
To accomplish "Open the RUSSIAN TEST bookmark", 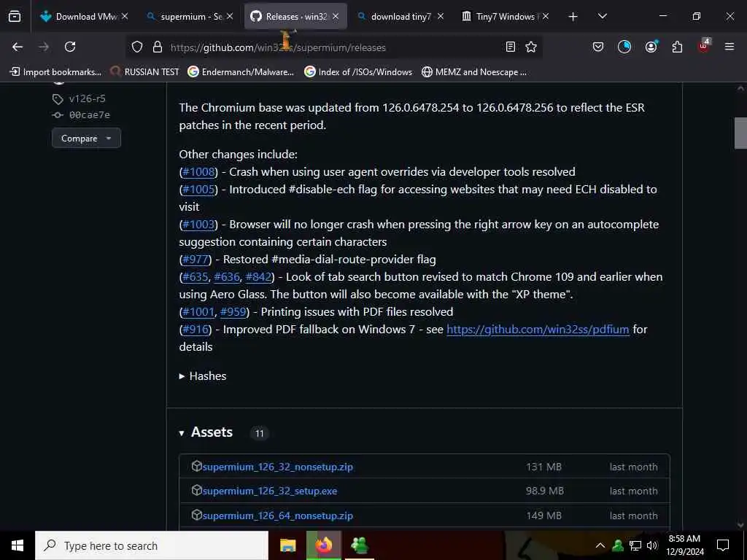I will [145, 72].
